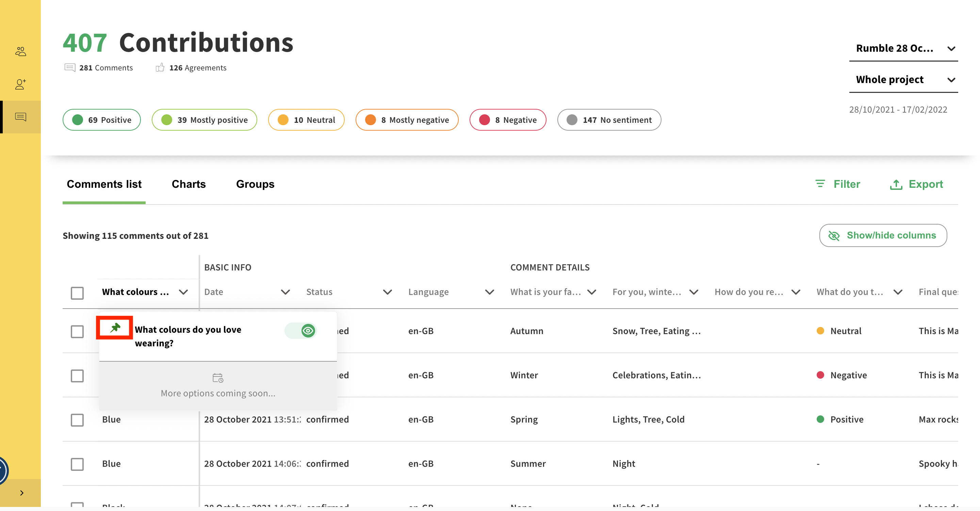Click the add user sidebar icon
Image resolution: width=980 pixels, height=511 pixels.
(x=20, y=84)
